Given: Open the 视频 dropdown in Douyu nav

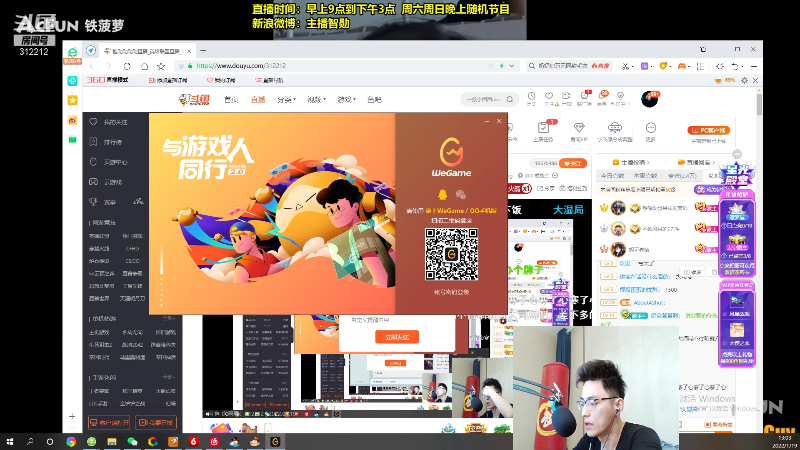Looking at the screenshot, I should coord(316,99).
